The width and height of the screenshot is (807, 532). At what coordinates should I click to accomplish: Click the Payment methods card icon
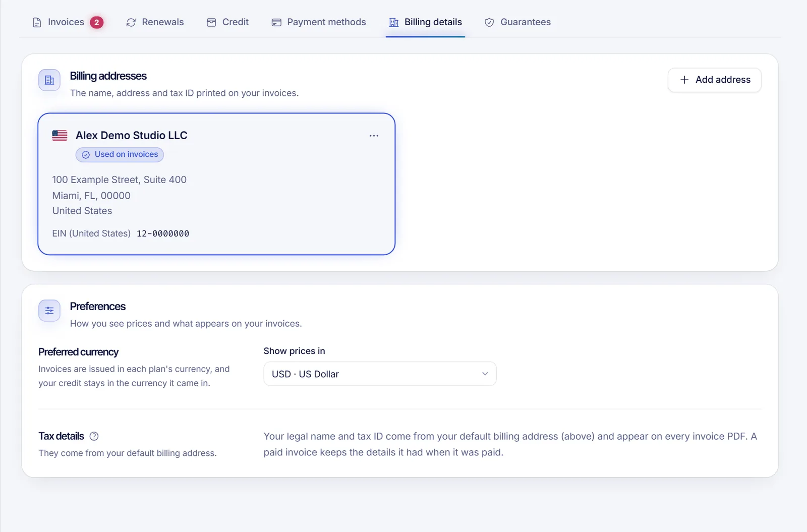(x=276, y=22)
